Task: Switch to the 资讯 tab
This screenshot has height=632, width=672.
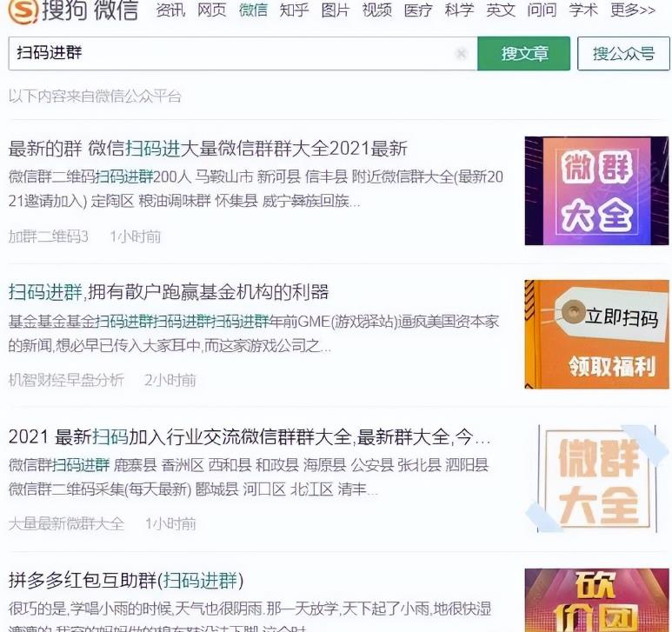Action: coord(170,10)
